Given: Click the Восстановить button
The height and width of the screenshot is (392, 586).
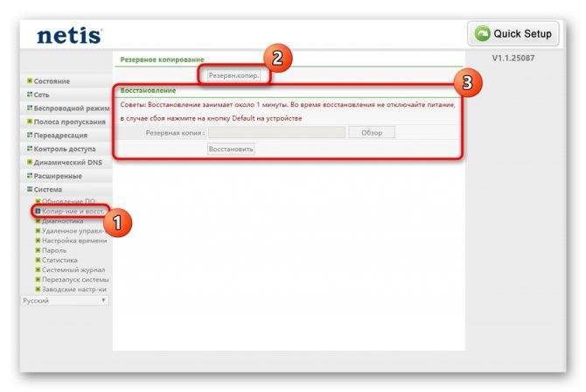Looking at the screenshot, I should coord(231,149).
